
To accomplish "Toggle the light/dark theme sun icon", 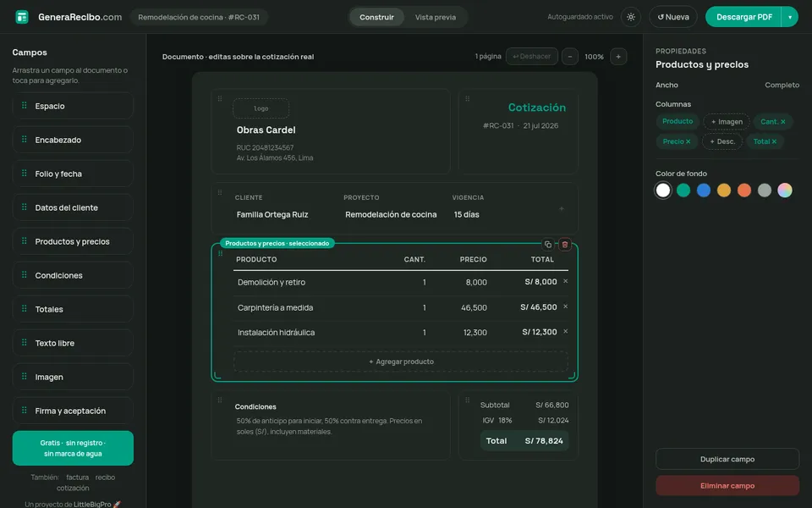I will click(631, 17).
